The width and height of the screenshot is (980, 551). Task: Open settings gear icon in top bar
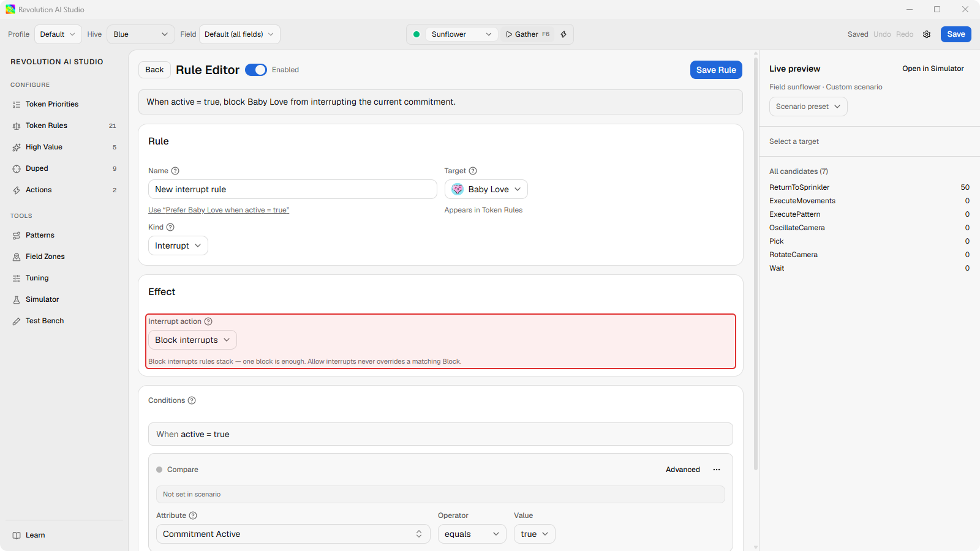(x=927, y=34)
